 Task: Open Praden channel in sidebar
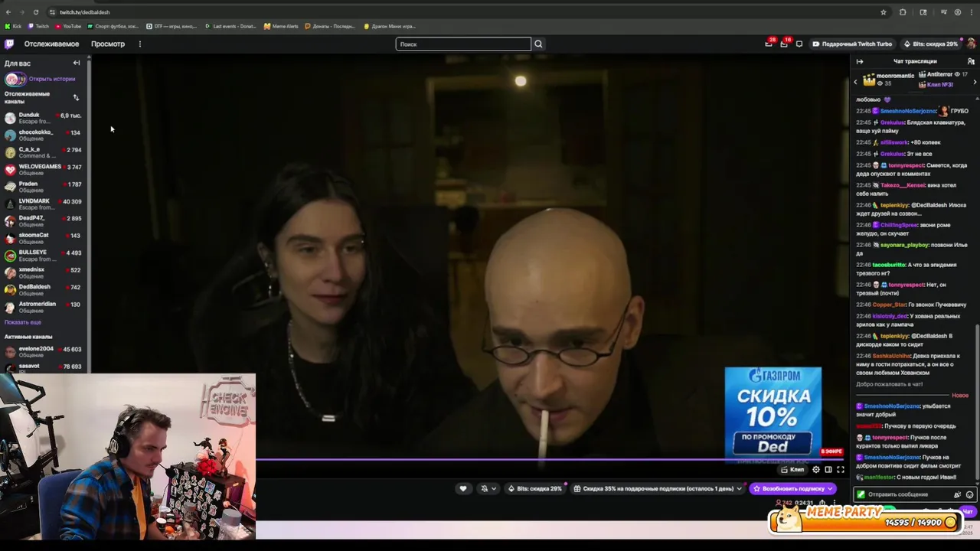[x=43, y=187]
